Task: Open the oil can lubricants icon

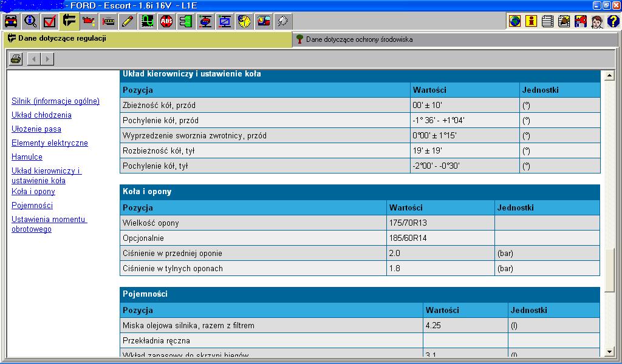Action: 89,22
